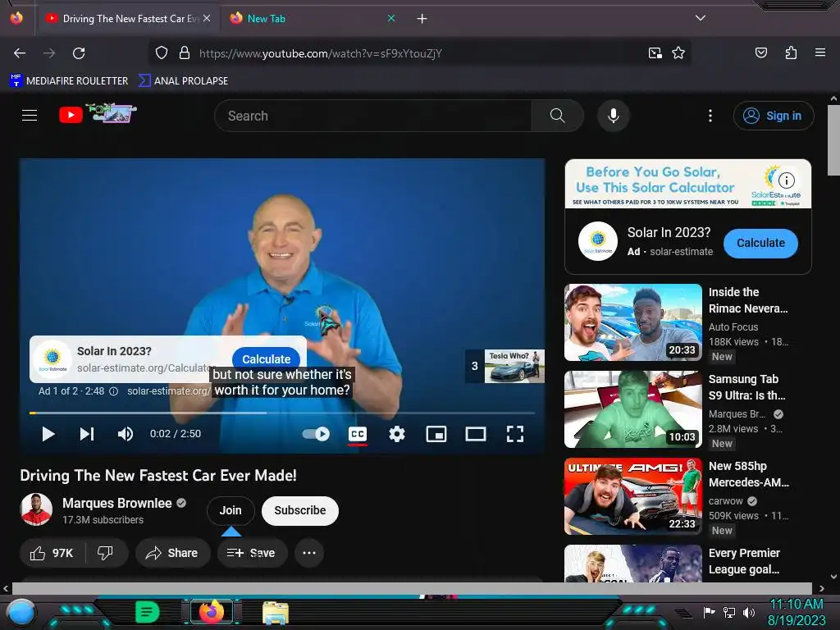This screenshot has width=840, height=630.
Task: Open the player settings gear
Action: [397, 434]
